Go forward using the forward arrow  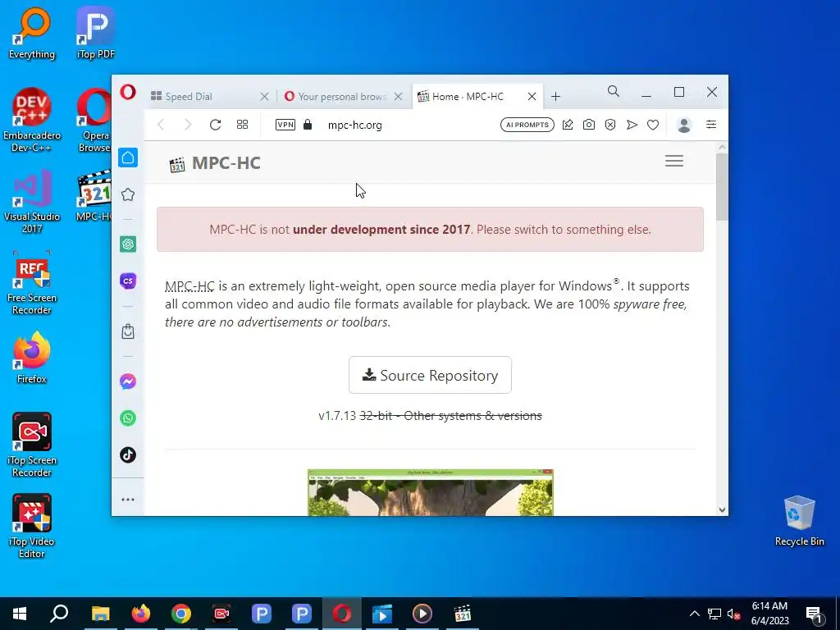click(188, 125)
